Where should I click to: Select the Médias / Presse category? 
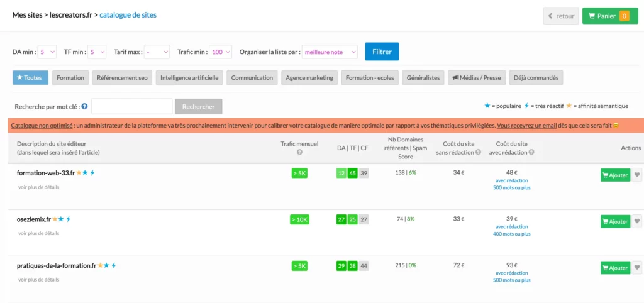[477, 77]
